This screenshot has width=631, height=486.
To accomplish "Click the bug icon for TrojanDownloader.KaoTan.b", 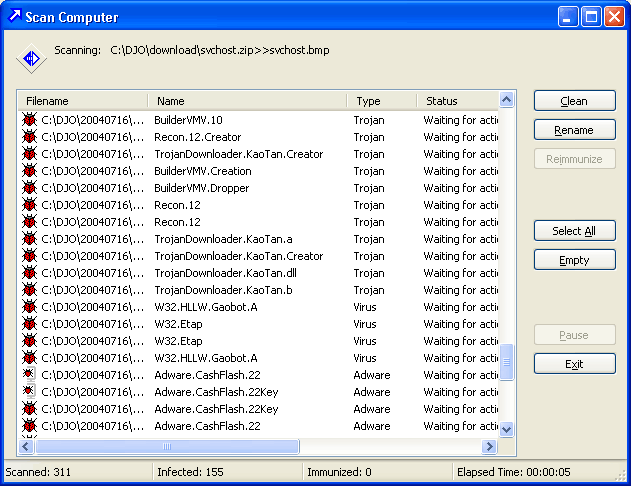I will point(29,290).
